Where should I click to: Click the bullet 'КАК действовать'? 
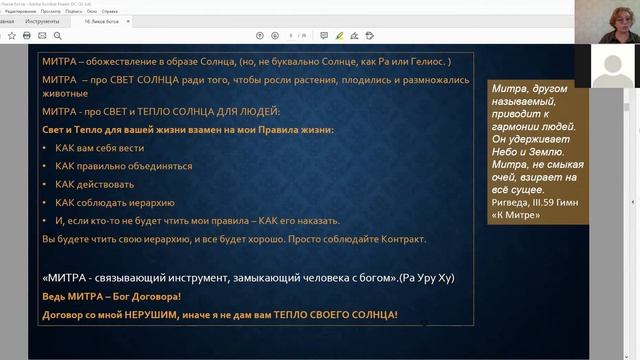point(95,184)
